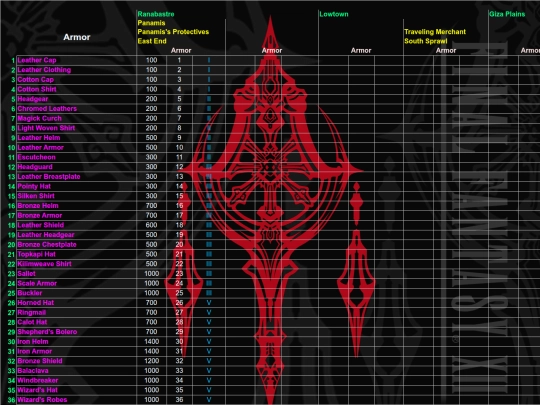Click the Calot Hat row label
This screenshot has width=540, height=405.
32,322
